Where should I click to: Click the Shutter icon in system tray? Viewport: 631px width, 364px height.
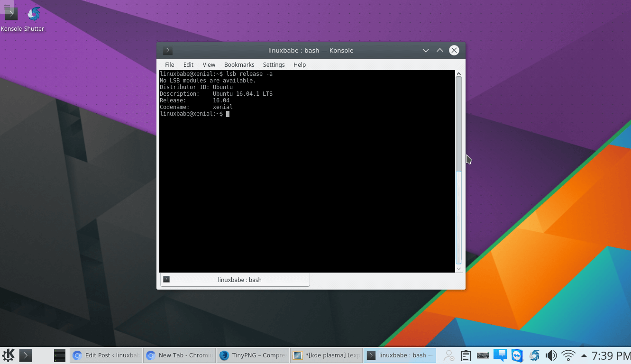pos(534,355)
